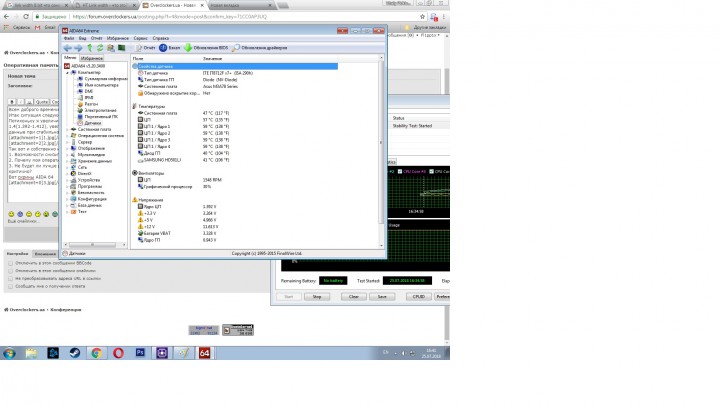Refresh sensor data with green refresh icon
Viewport: 720px width, 405px height.
coord(100,48)
